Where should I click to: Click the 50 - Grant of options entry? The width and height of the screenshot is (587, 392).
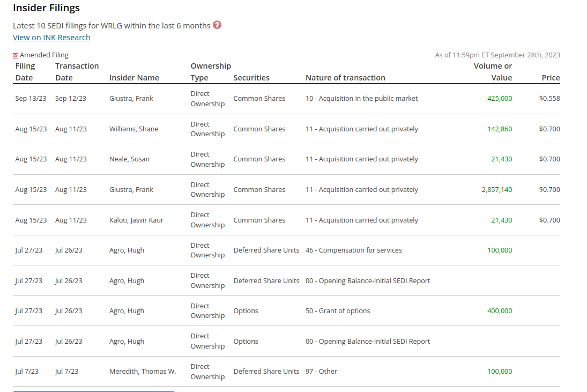click(x=338, y=311)
